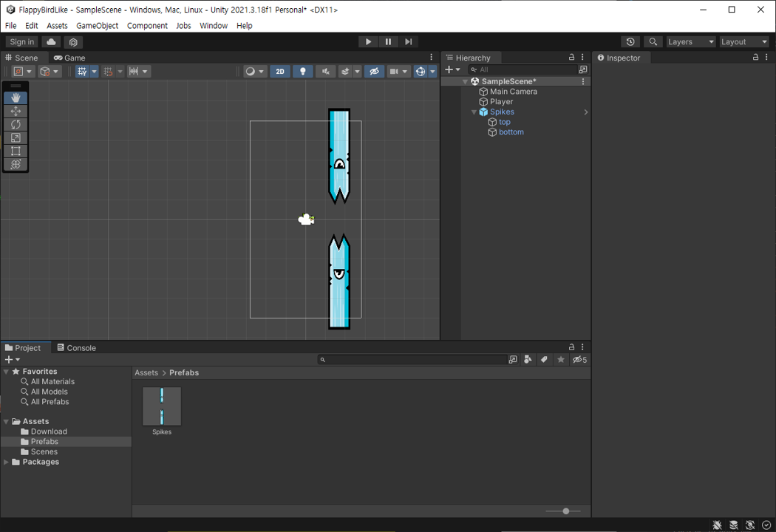Select the Rect tool in Scene overlay
Viewport: 776px width, 532px height.
16,151
